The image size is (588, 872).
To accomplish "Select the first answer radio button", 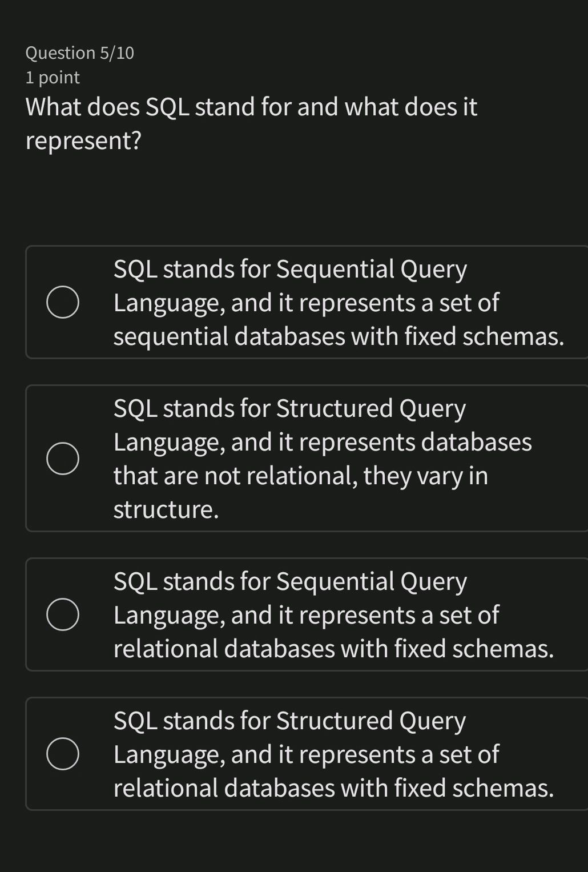I will pos(65,303).
